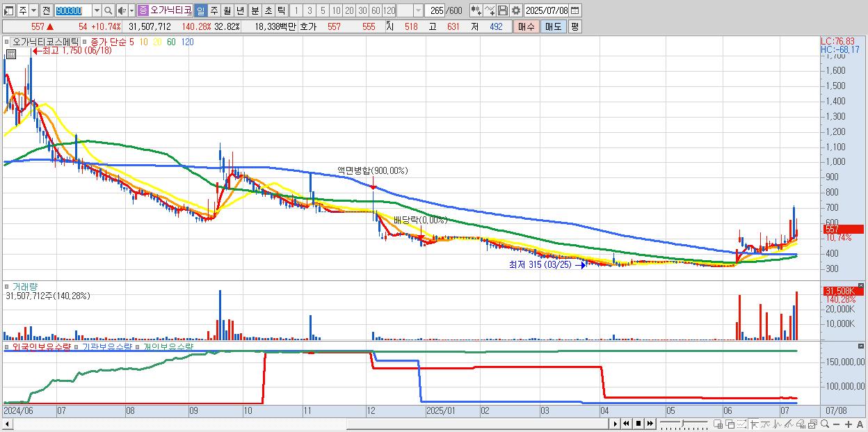Click the 120 moving average label
This screenshot has height=432, width=868.
(188, 42)
